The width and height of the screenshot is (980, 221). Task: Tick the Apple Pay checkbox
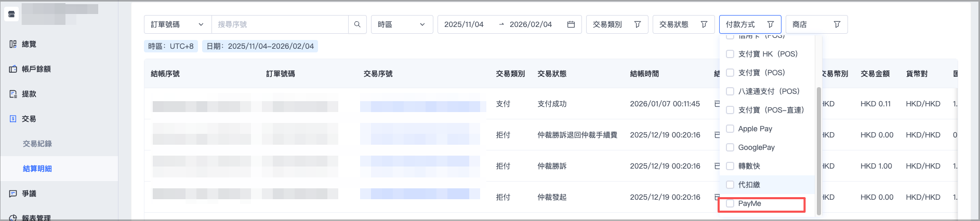point(730,129)
